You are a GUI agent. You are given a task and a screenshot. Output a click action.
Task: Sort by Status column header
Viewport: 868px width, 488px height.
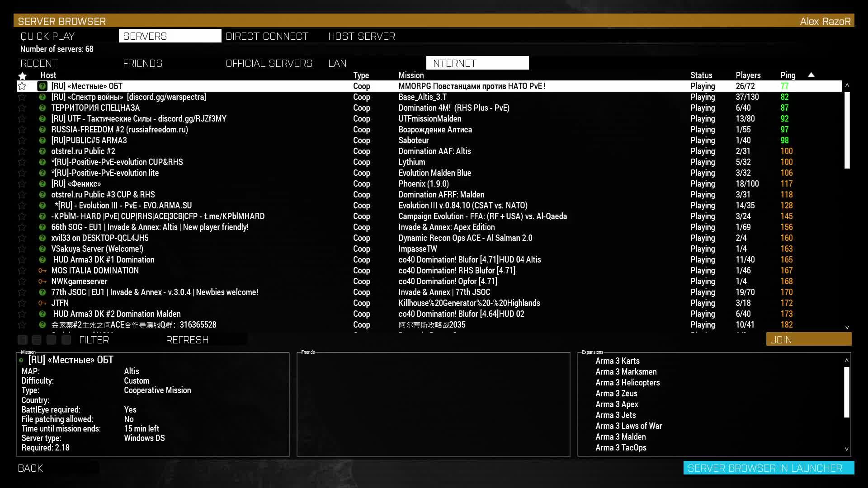coord(701,75)
